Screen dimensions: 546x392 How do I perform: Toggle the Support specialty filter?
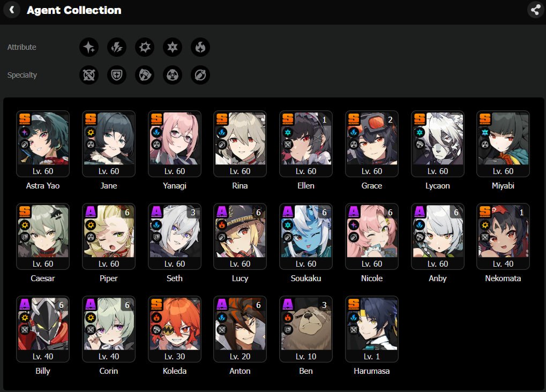(x=200, y=75)
